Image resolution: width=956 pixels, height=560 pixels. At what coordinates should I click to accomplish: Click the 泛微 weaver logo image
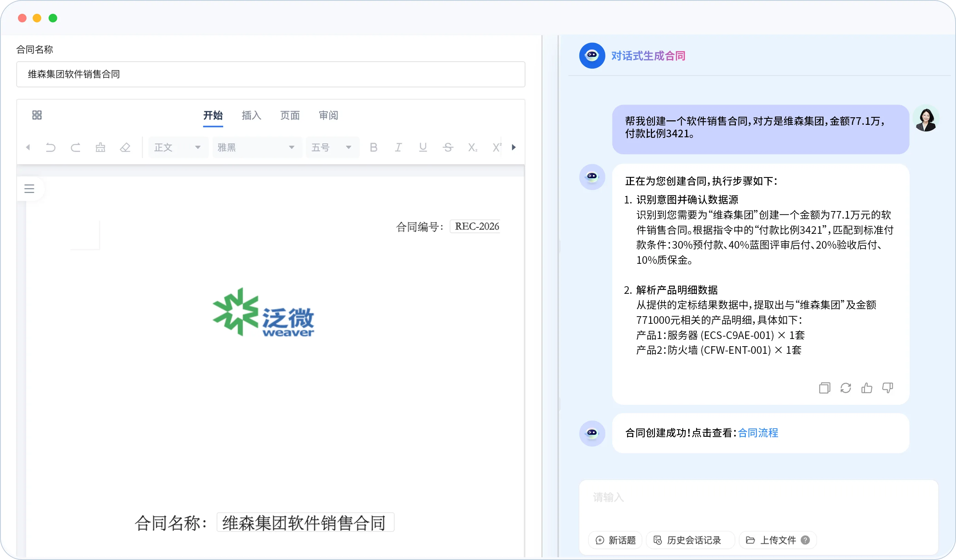(x=263, y=312)
